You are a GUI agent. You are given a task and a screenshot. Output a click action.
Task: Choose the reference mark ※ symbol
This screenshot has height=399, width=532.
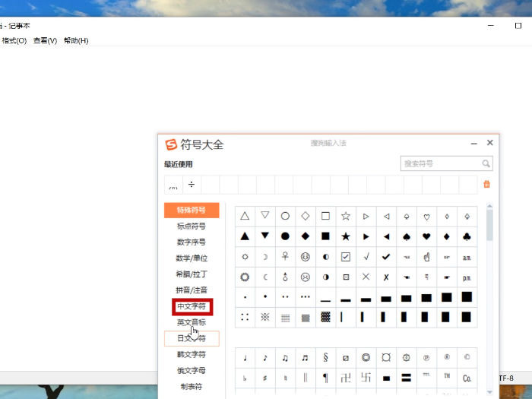[x=265, y=317]
